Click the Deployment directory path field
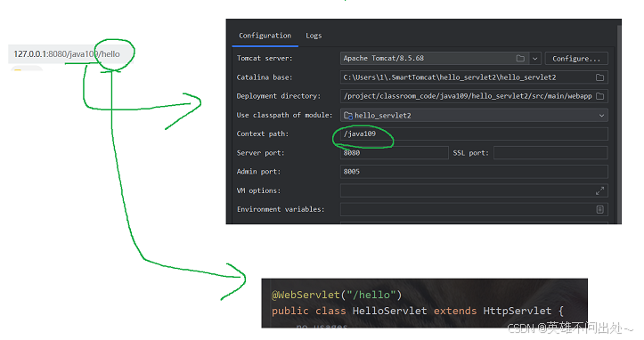The height and width of the screenshot is (340, 644). point(474,96)
